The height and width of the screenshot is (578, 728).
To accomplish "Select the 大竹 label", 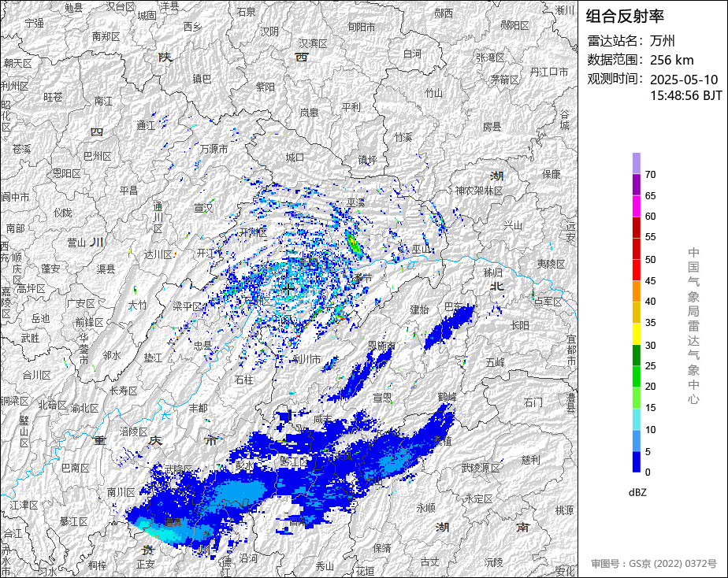I will (x=137, y=305).
